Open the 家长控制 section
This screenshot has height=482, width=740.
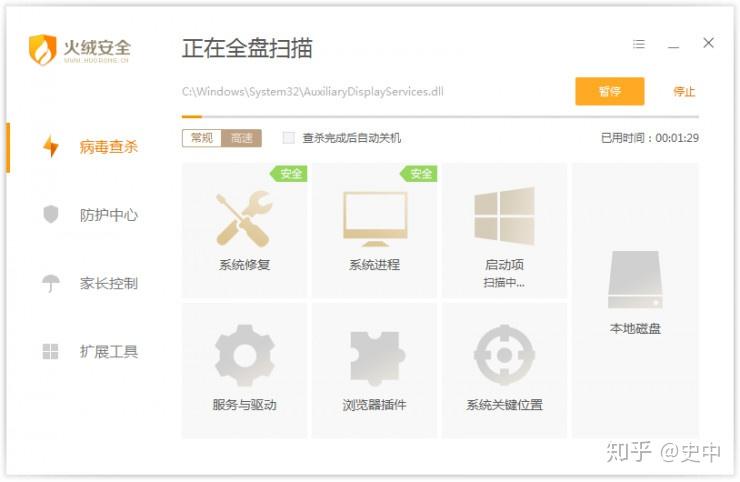109,283
